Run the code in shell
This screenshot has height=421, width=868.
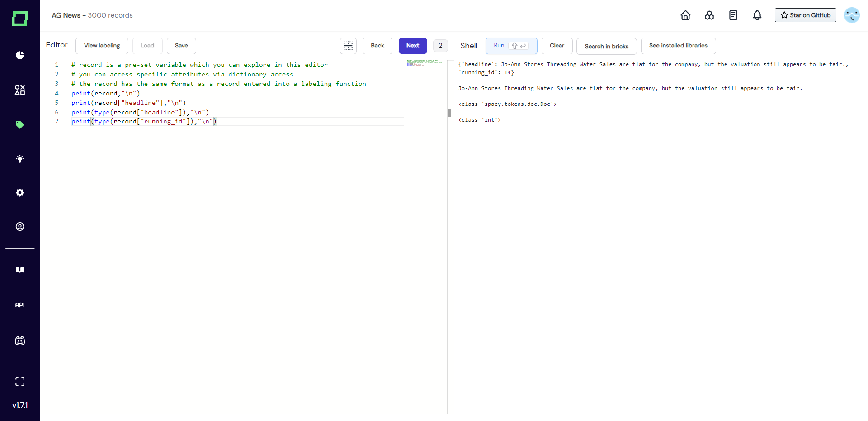click(x=511, y=46)
